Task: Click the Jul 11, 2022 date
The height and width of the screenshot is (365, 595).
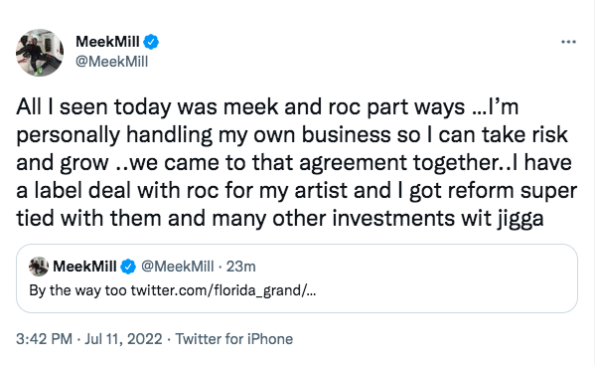Action: pyautogui.click(x=123, y=339)
